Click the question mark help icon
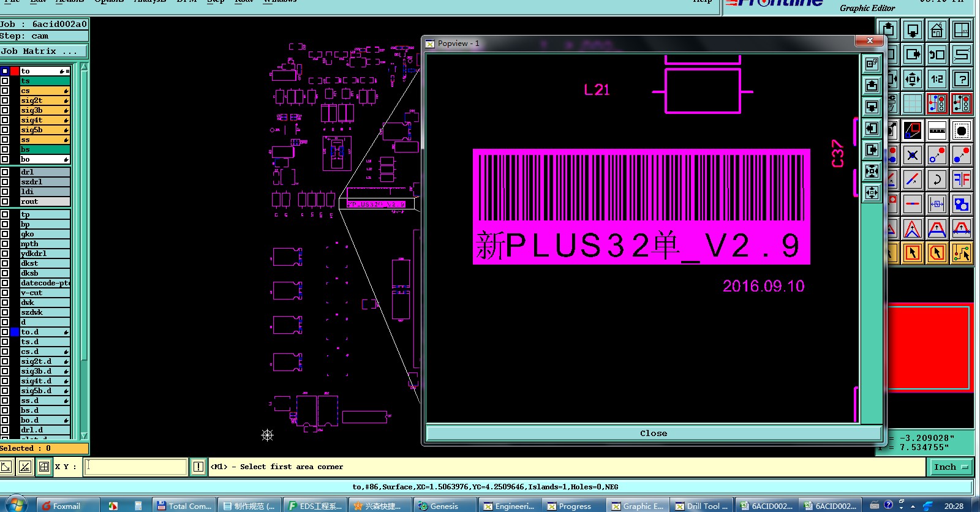 click(x=962, y=79)
